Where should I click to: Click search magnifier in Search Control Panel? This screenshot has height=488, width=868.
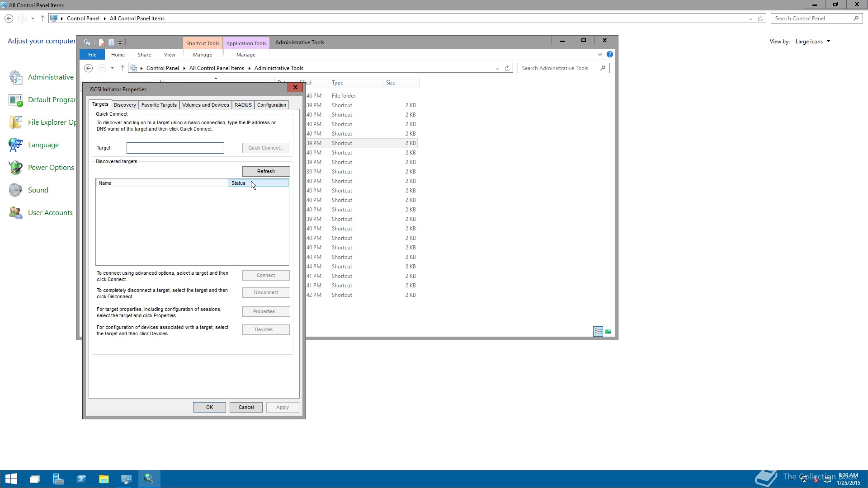[x=856, y=19]
